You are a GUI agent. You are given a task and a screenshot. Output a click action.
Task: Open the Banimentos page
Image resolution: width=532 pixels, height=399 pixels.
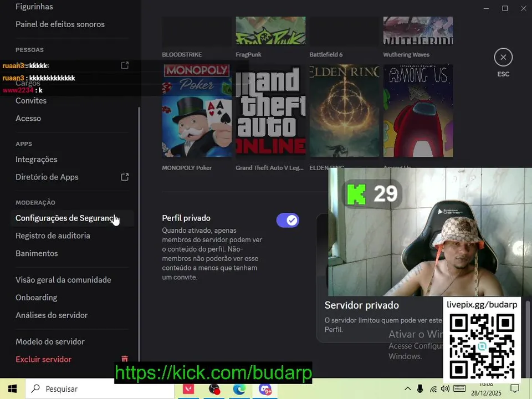click(37, 253)
